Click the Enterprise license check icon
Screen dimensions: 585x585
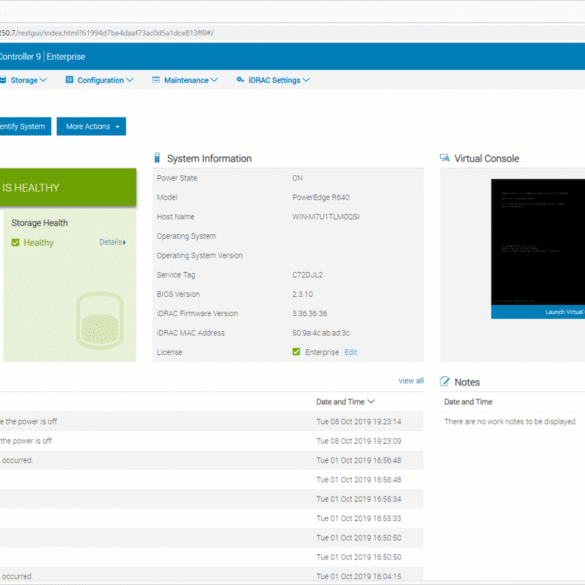coord(296,352)
